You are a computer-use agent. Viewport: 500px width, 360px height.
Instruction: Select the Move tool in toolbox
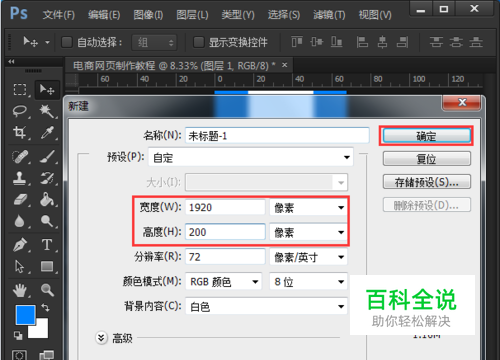47,90
